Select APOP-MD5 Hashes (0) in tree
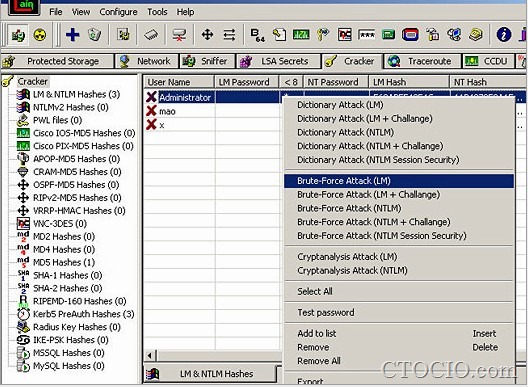 76,159
